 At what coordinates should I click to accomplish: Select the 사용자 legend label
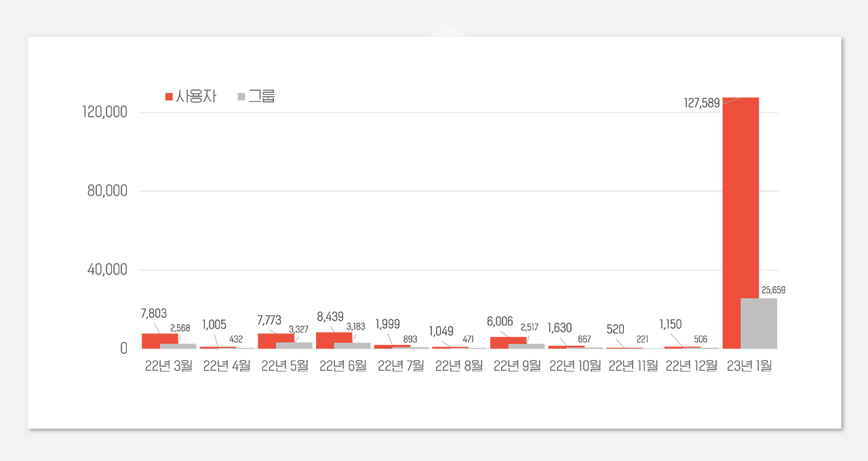[x=196, y=96]
